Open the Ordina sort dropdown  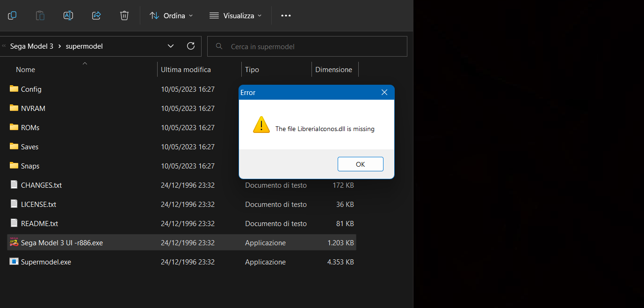click(x=171, y=15)
